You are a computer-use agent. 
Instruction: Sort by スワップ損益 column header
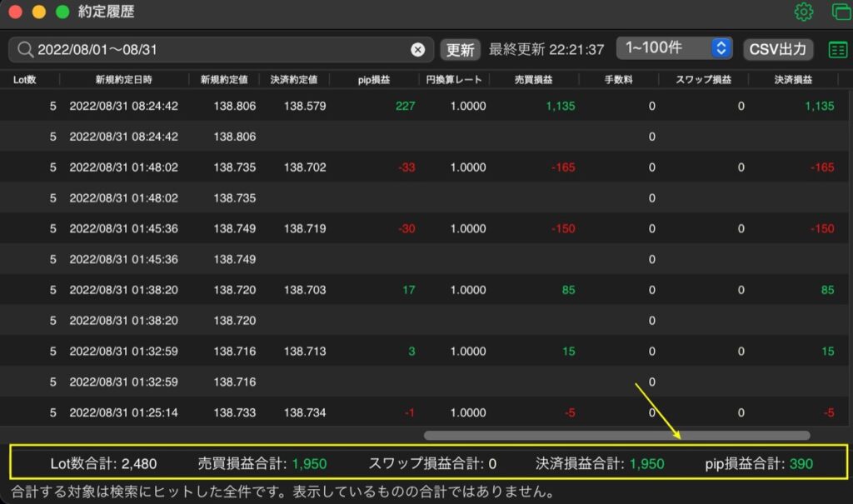point(703,79)
